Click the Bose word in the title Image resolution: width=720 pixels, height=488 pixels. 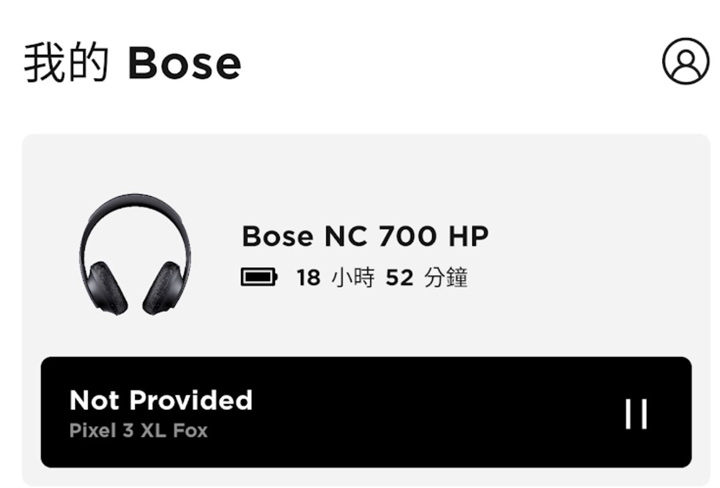tap(184, 63)
